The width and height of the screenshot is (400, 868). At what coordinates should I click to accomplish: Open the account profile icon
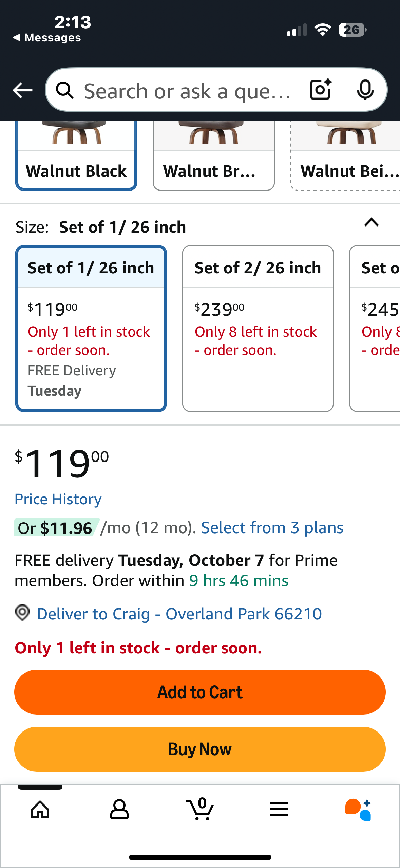[x=119, y=810]
